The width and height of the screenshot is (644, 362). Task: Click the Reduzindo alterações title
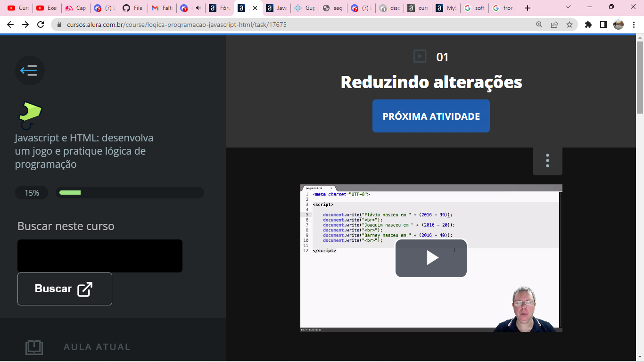click(431, 82)
